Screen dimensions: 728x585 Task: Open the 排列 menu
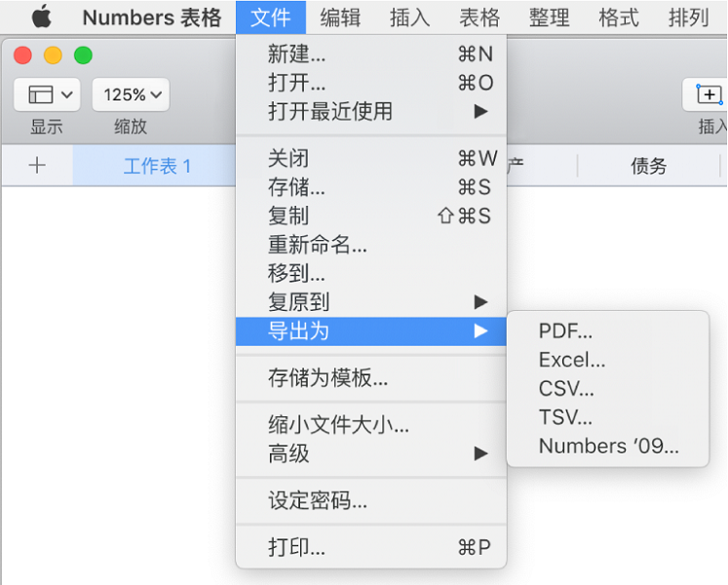tap(689, 18)
